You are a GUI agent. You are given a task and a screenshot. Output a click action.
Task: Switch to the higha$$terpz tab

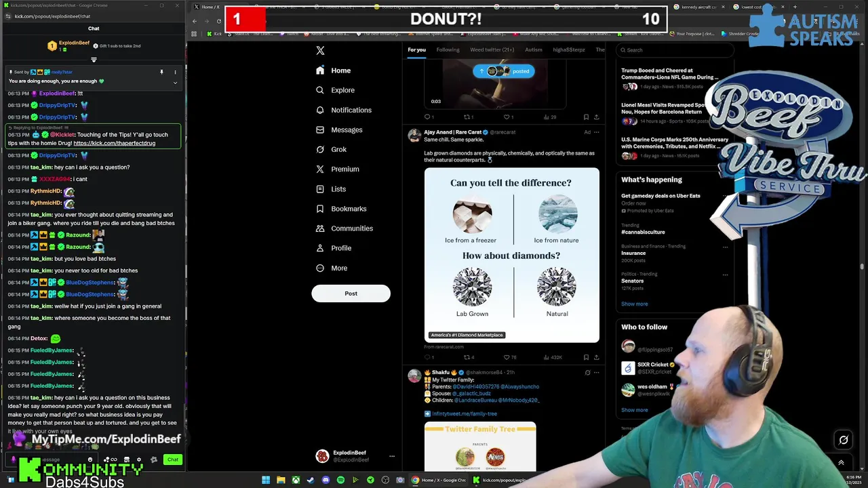coord(568,49)
